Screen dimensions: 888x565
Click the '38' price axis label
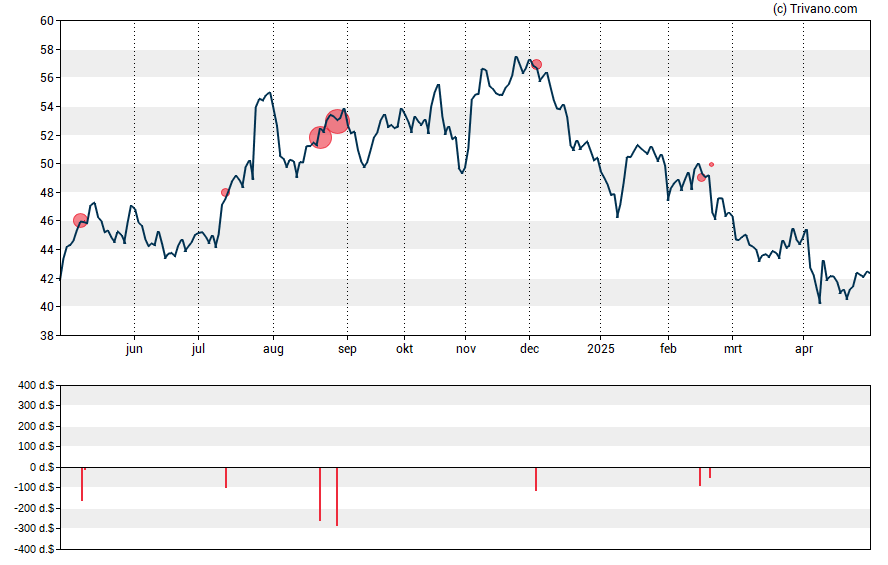pyautogui.click(x=47, y=336)
